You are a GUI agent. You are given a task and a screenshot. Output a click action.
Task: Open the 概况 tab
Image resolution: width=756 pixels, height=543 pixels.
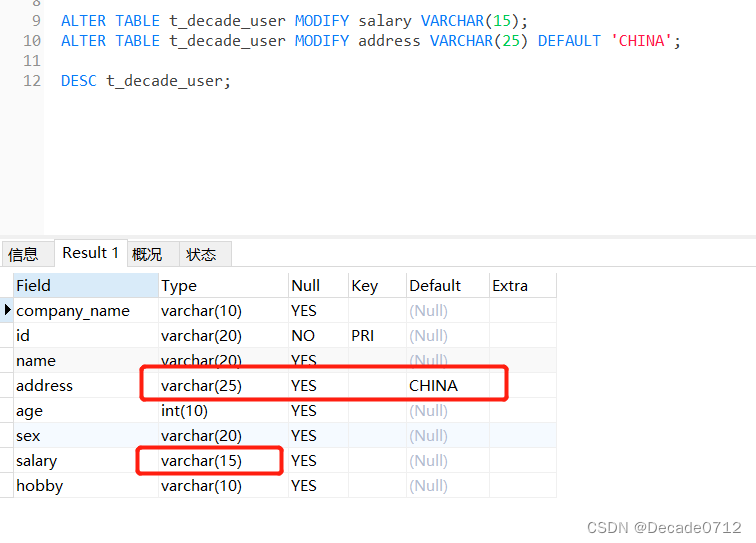click(147, 254)
